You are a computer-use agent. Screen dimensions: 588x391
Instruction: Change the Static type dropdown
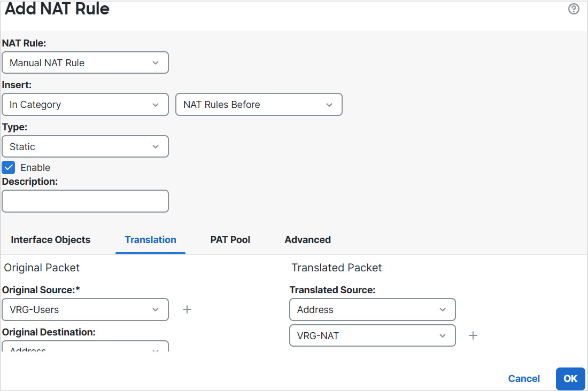click(85, 146)
